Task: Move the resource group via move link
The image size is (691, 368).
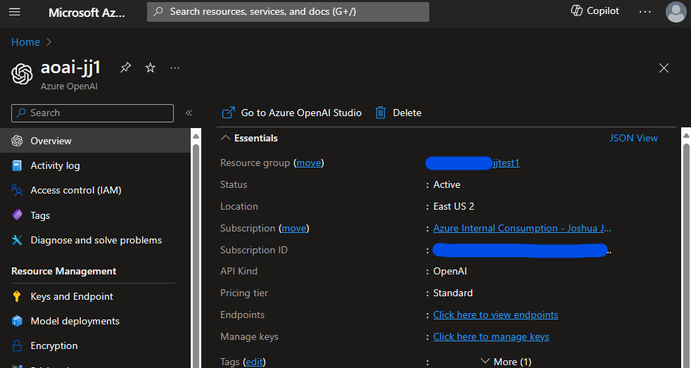Action: (309, 163)
